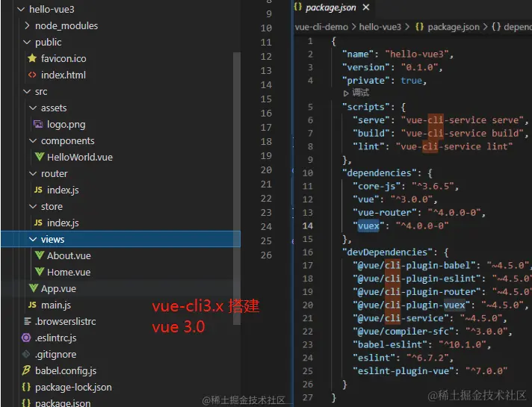Click the JS icon of router index.js
The image size is (532, 407).
pyautogui.click(x=38, y=190)
